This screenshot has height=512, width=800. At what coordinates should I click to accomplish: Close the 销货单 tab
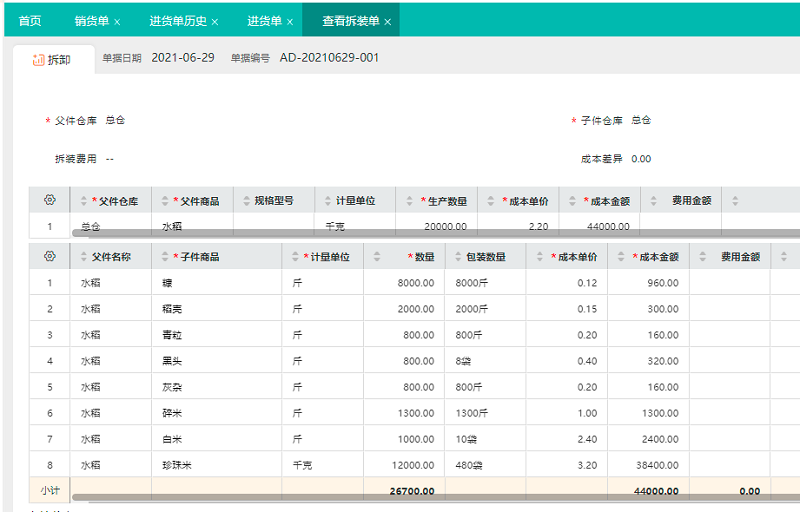[x=117, y=21]
